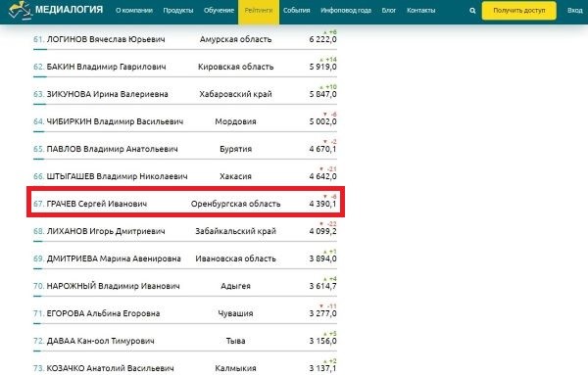The height and width of the screenshot is (375, 588).
Task: Click the Медиалогия logo
Action: pos(56,10)
